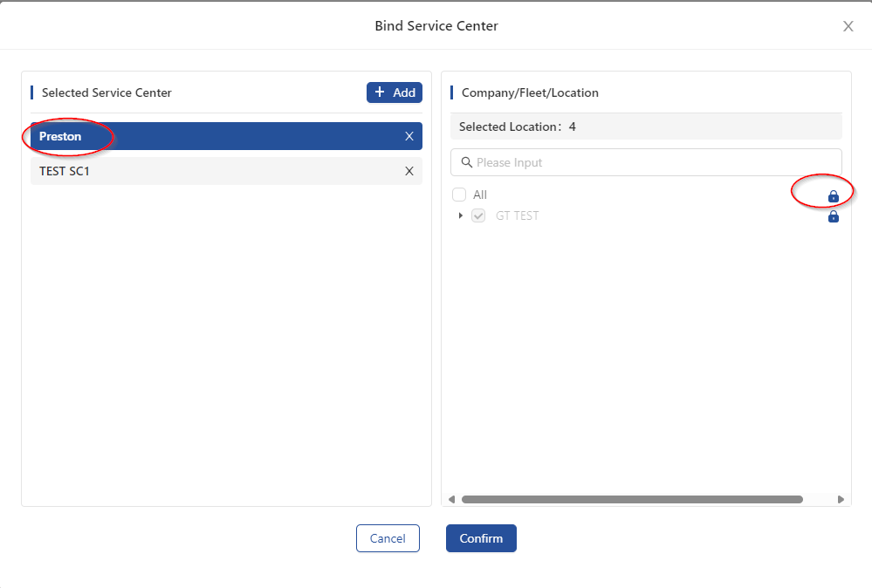872x588 pixels.
Task: Expand the GT TEST tree node
Action: coord(461,215)
